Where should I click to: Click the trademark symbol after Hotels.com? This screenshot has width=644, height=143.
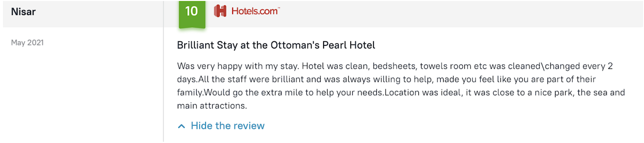(279, 8)
